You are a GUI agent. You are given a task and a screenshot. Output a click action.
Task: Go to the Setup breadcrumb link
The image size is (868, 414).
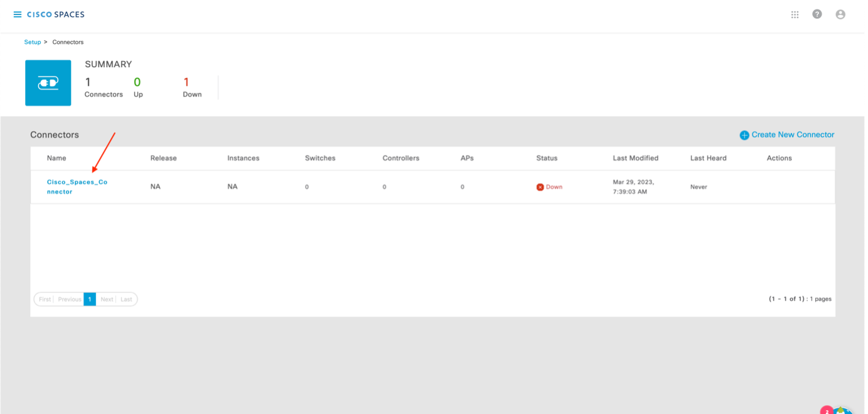33,42
